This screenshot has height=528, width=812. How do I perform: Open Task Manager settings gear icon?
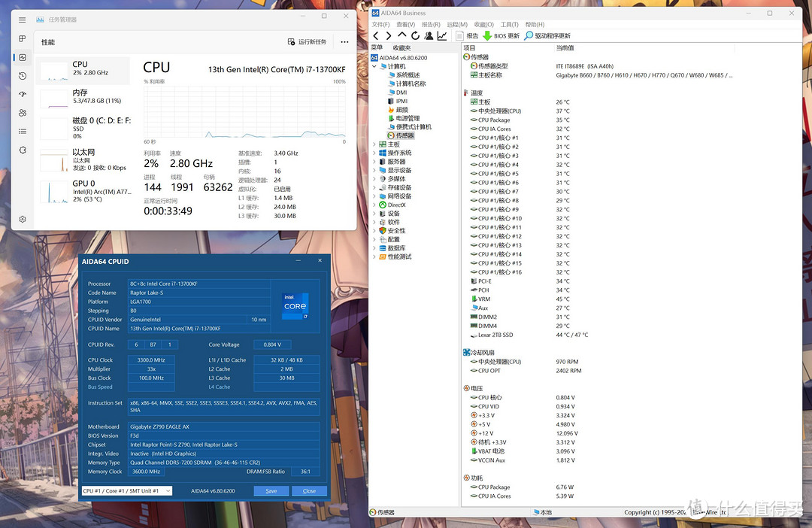[x=23, y=219]
